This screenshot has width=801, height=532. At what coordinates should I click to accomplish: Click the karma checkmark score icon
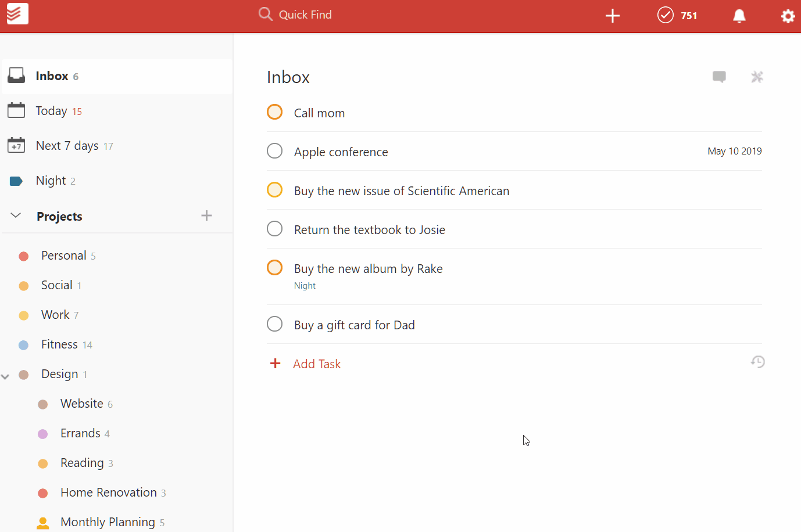[666, 15]
